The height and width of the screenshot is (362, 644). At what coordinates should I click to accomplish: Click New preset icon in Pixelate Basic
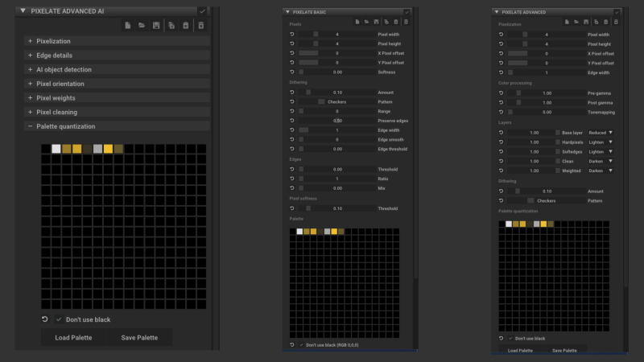(357, 22)
